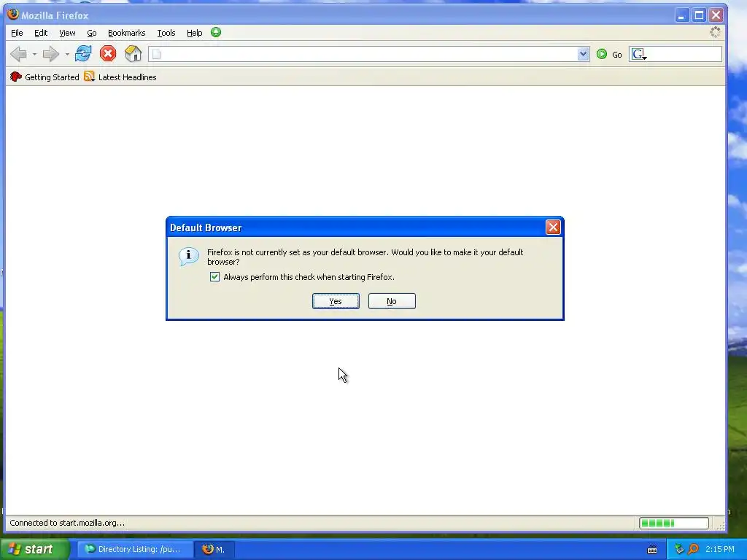
Task: Switch to Directory Listing taskbar window
Action: 135,549
